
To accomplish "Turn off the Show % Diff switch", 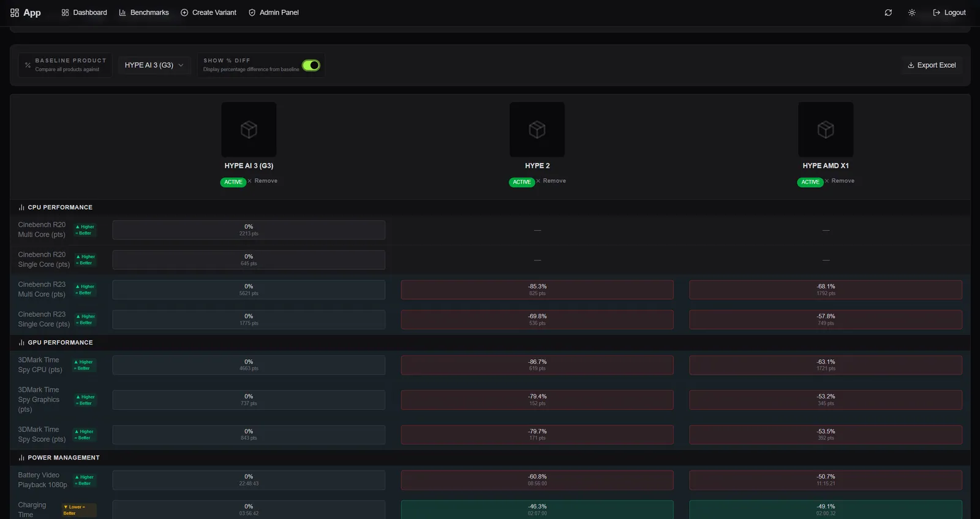I will (x=311, y=65).
